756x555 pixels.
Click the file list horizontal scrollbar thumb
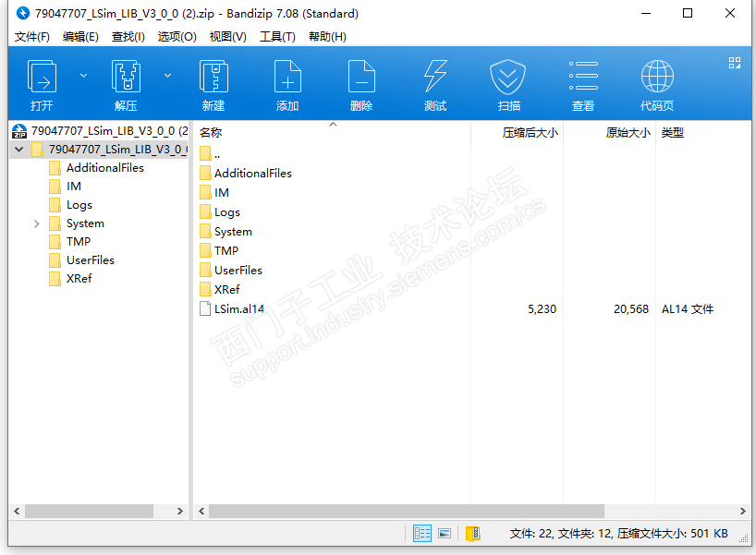pyautogui.click(x=407, y=512)
